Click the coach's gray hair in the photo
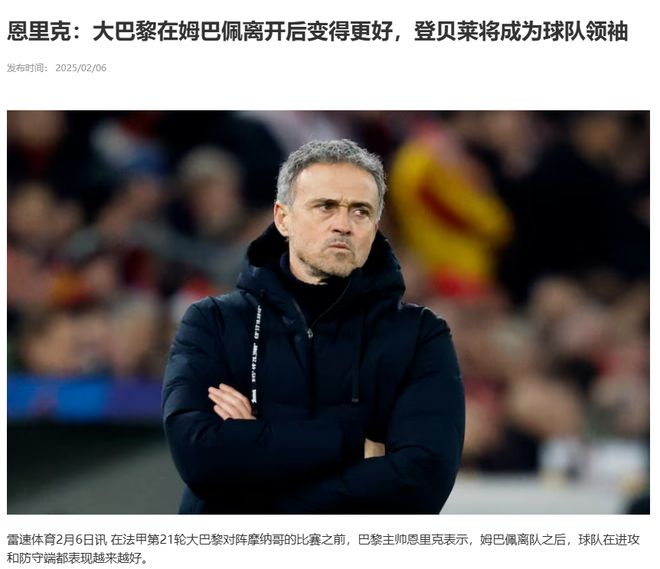The image size is (660, 569). click(330, 162)
